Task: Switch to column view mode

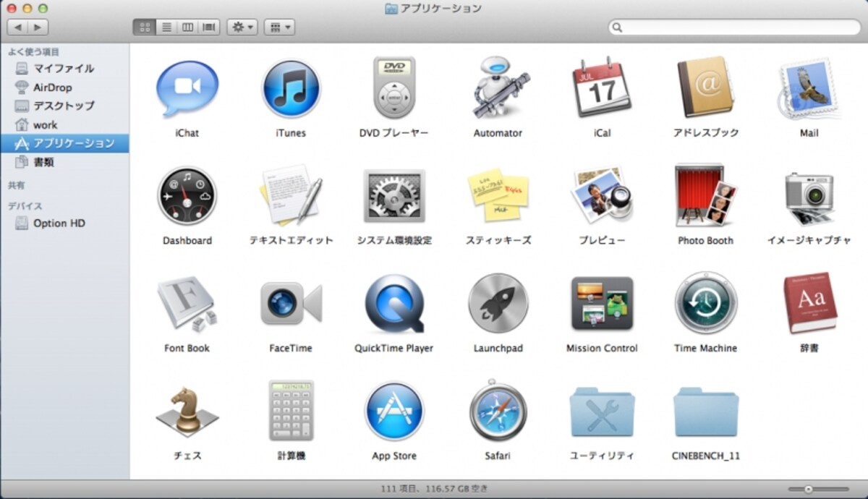Action: (x=187, y=27)
